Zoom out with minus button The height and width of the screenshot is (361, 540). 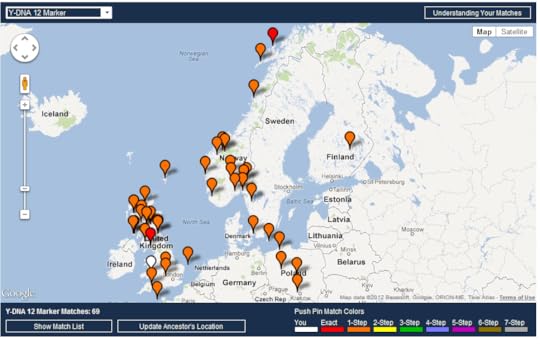pyautogui.click(x=24, y=214)
